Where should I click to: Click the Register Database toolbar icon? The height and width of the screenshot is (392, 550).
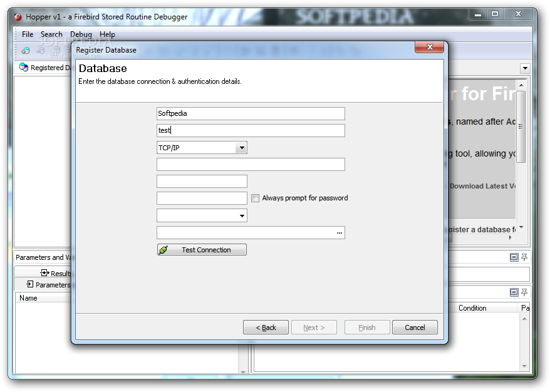coord(25,51)
